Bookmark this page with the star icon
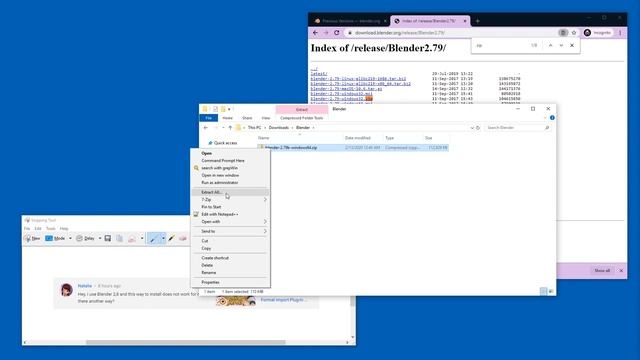Screen dimensions: 640x360 [574, 33]
